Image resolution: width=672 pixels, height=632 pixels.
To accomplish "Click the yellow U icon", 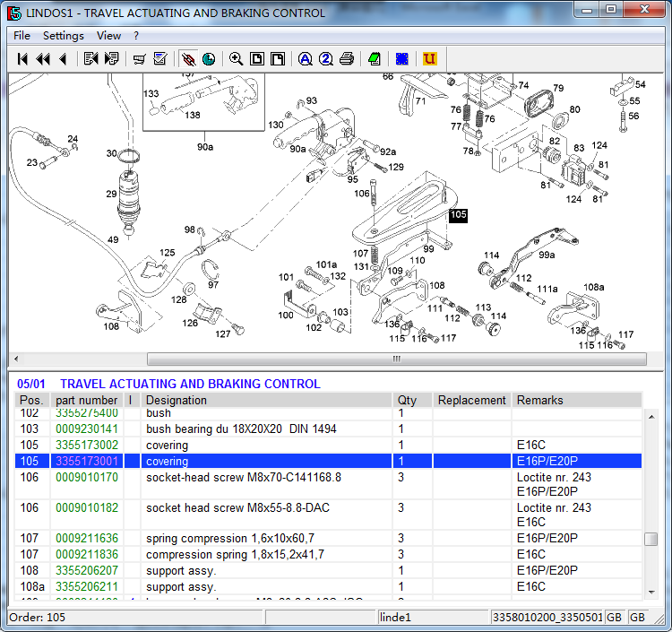I will (429, 59).
